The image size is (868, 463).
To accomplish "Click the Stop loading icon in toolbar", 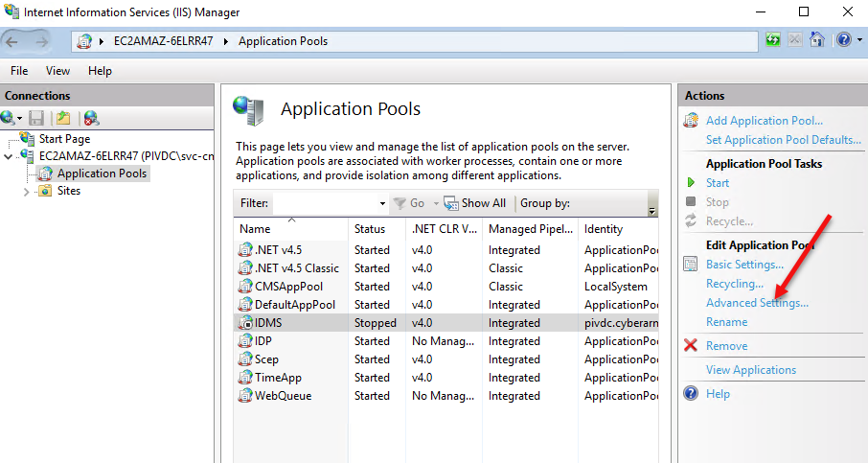I will tap(794, 40).
